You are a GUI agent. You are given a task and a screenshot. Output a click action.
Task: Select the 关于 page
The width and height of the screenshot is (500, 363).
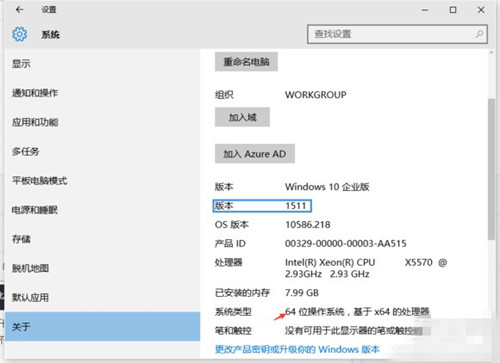click(x=103, y=326)
